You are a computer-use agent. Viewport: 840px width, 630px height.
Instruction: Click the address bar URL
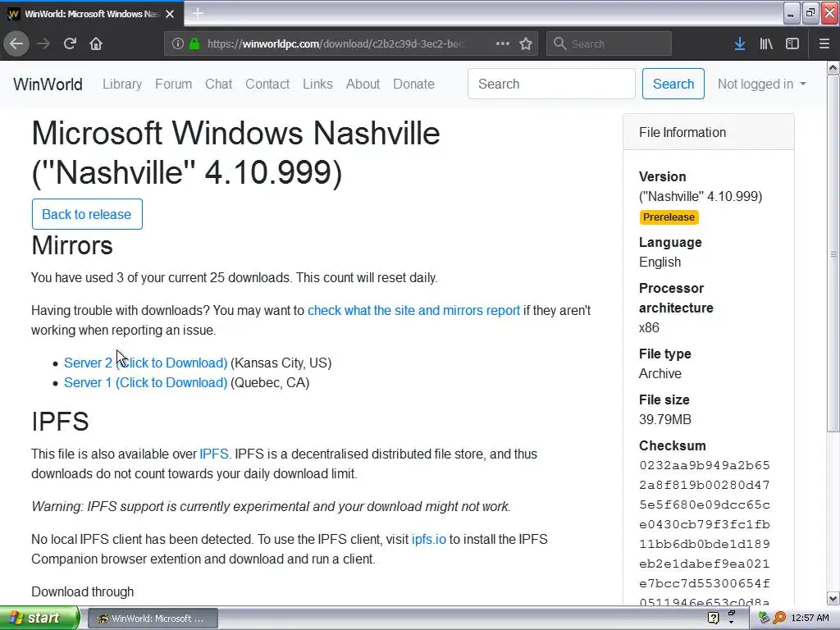(335, 44)
